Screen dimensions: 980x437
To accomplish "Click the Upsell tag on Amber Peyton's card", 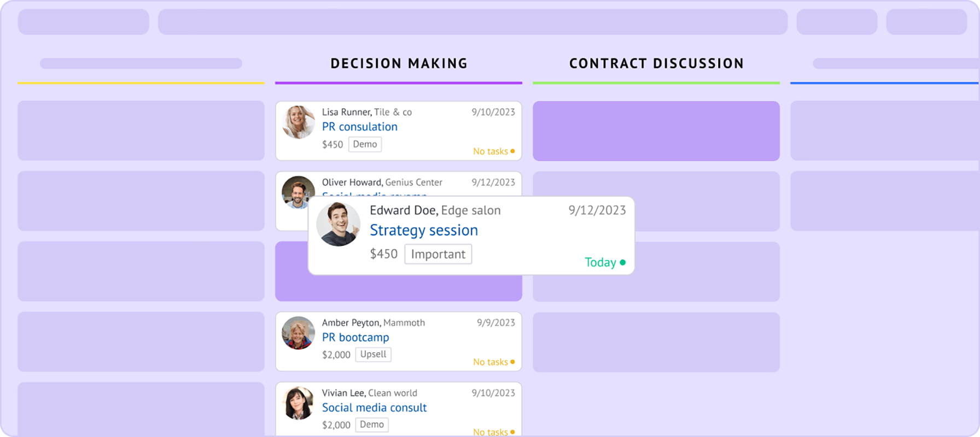I will click(x=373, y=354).
